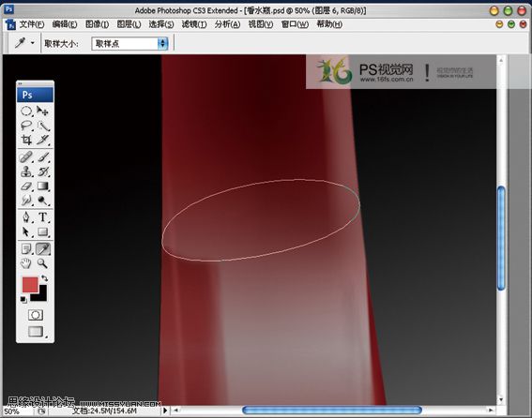
Task: Select the Magic Wand tool
Action: tap(43, 126)
